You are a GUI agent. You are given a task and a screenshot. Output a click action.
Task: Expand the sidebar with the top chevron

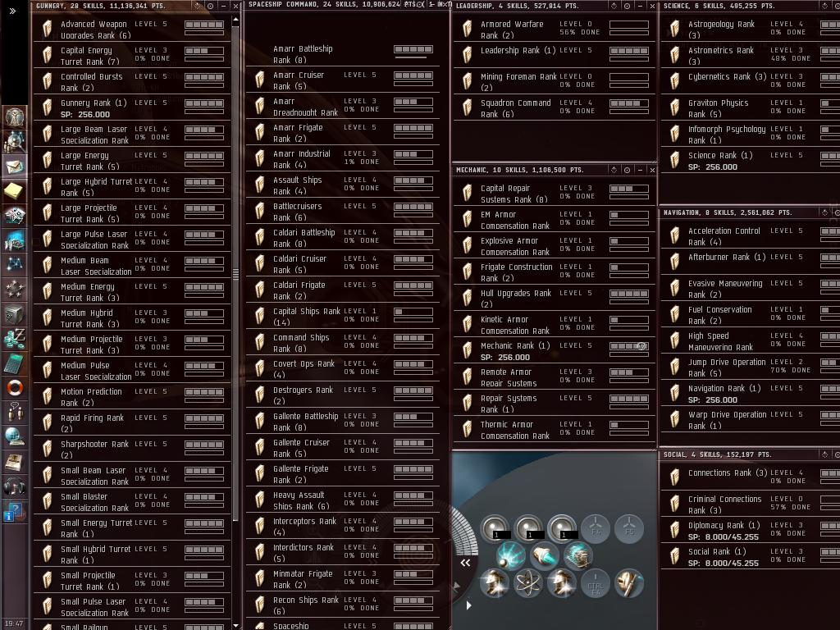(x=13, y=11)
